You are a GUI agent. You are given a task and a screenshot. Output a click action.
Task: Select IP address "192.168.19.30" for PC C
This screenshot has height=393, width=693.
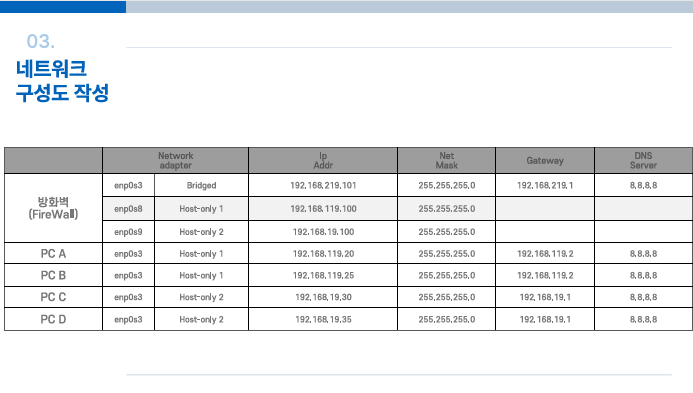pyautogui.click(x=323, y=297)
